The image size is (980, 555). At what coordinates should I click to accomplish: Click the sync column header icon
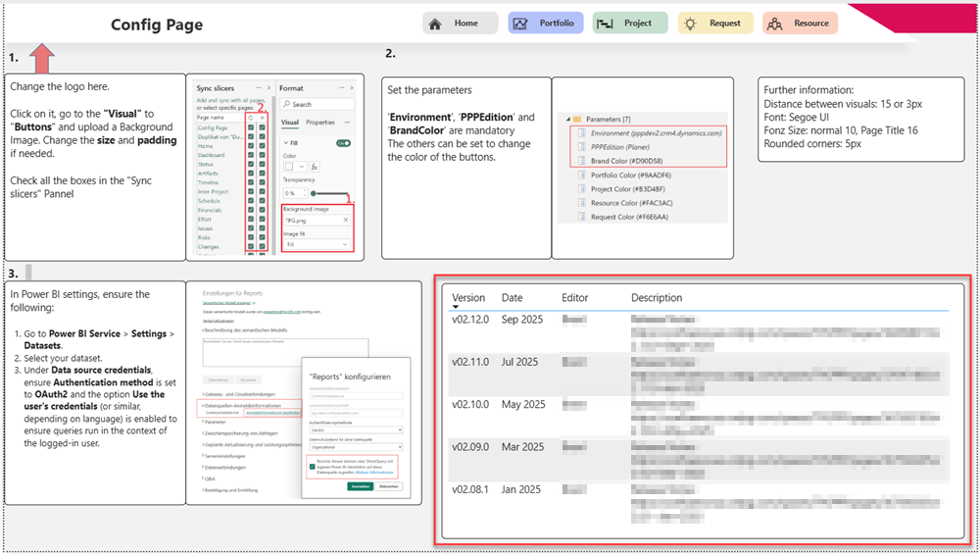(x=251, y=118)
